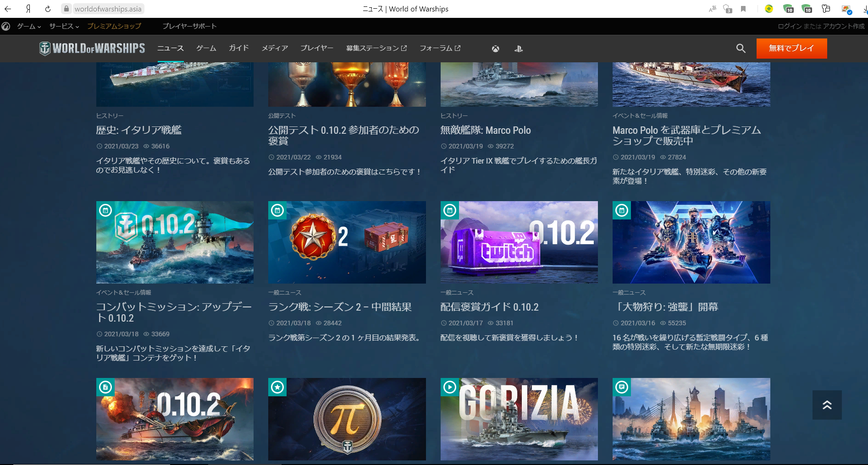Click the 一般ニュース label above ランク戦 article
Viewport: 868px width, 465px height.
285,293
